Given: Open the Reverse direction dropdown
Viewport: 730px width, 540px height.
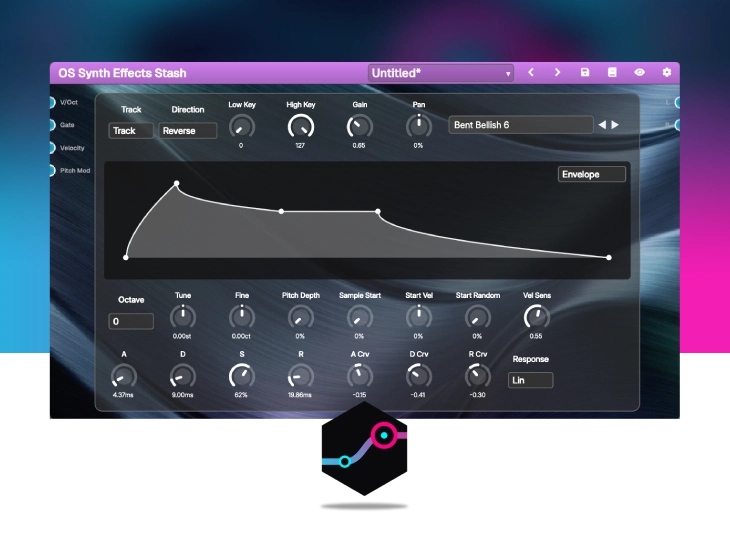Looking at the screenshot, I should [188, 131].
